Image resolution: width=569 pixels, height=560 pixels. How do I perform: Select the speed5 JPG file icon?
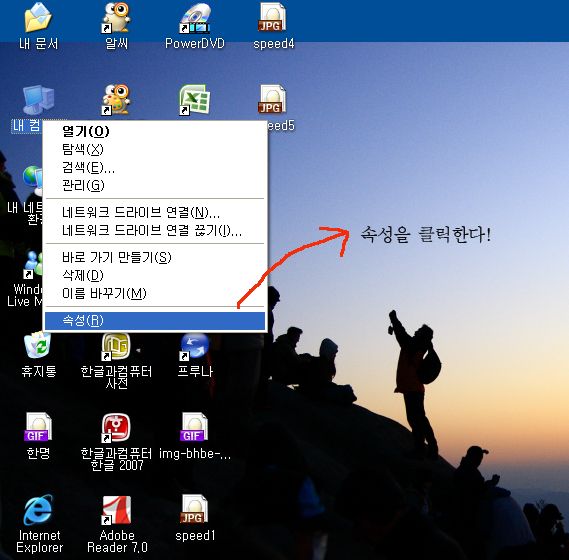pyautogui.click(x=273, y=99)
